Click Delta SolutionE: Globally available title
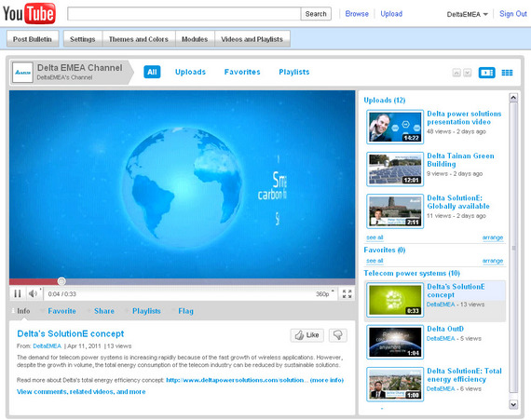The image size is (531, 420). [457, 202]
